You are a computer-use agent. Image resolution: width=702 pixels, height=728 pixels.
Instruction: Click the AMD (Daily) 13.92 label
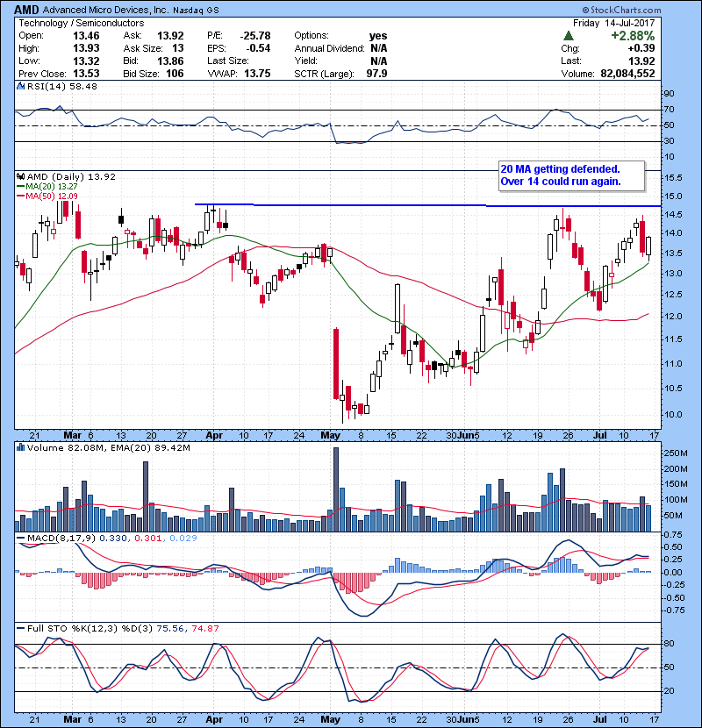coord(71,177)
